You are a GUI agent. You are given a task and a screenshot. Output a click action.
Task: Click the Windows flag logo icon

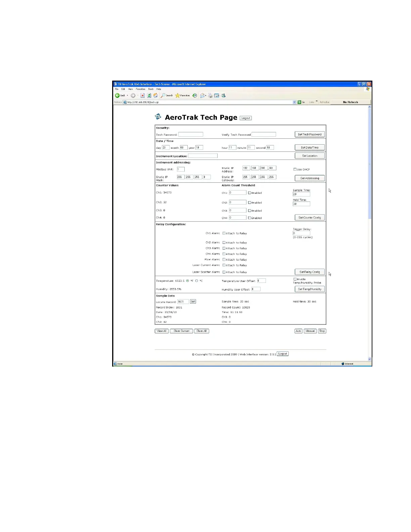[x=368, y=89]
